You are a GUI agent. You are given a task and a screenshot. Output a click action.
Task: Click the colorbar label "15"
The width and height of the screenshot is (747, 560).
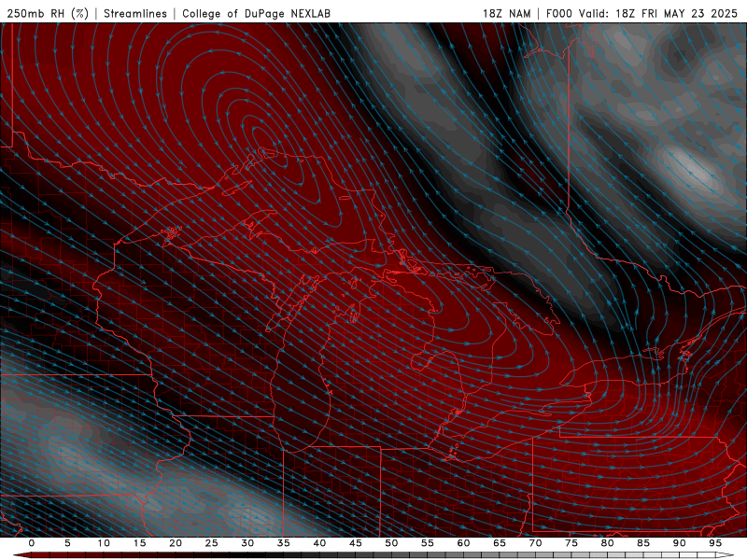pos(139,543)
